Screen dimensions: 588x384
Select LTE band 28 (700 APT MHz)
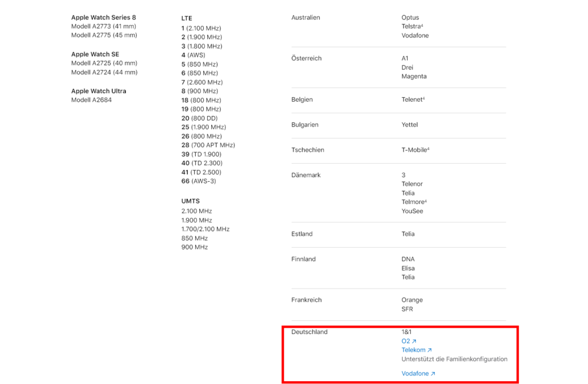(x=208, y=145)
